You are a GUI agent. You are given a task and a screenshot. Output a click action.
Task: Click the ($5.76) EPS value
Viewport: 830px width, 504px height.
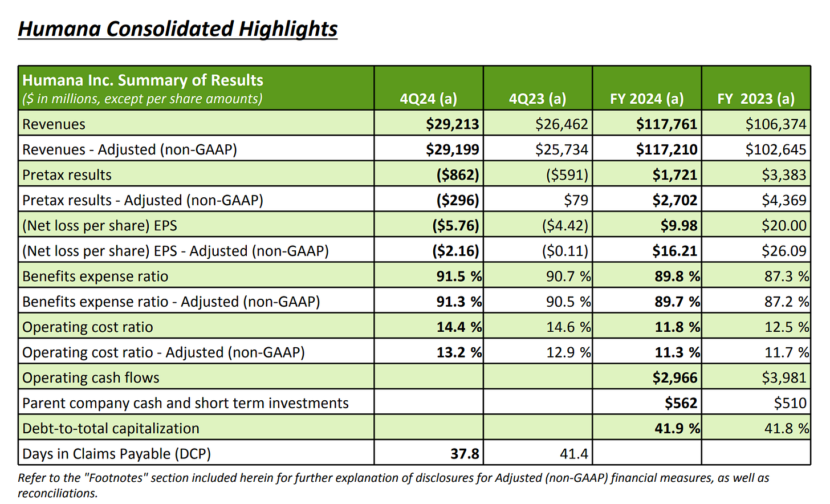coord(455,226)
